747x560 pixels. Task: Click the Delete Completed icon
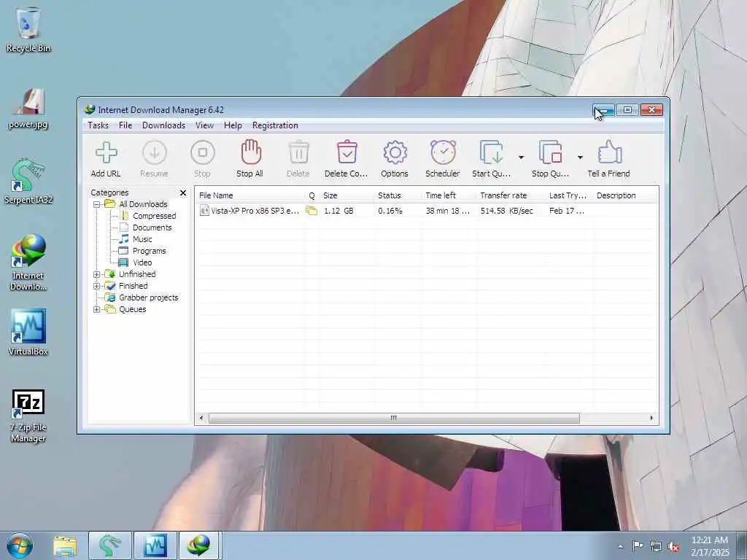(347, 159)
